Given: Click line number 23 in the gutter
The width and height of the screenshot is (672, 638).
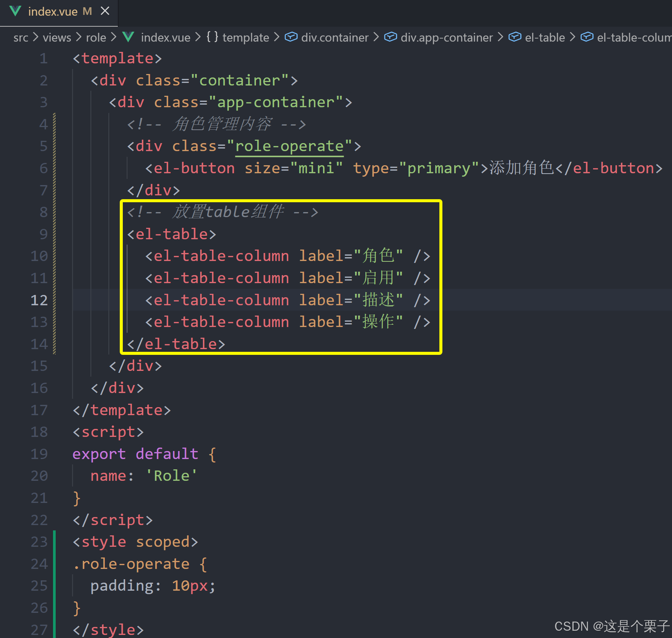Looking at the screenshot, I should (39, 542).
